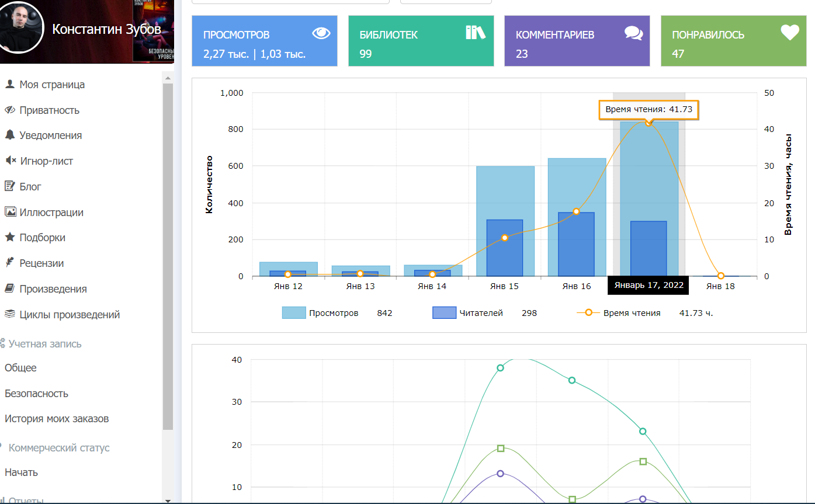
Task: Click Начать under Коммерческий статус
Action: (21, 472)
